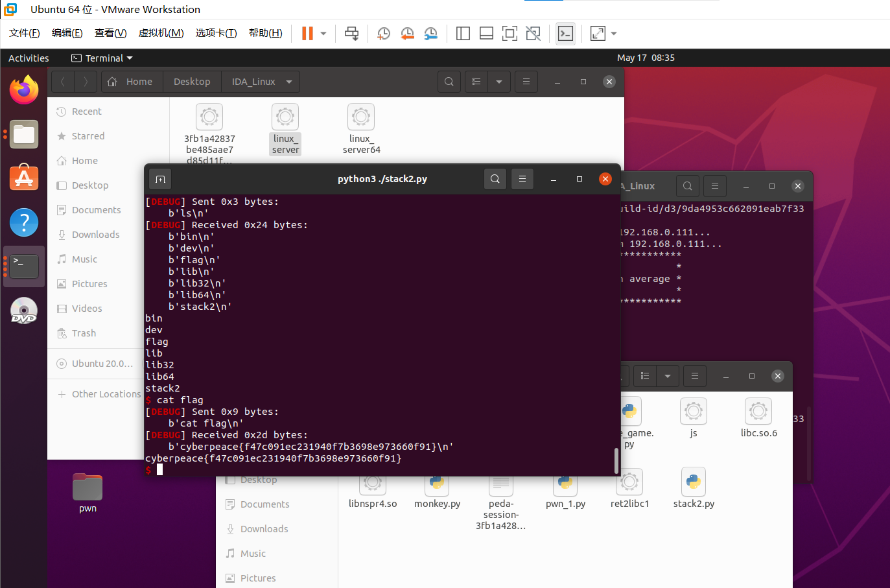Open the 编辑(E) menu
This screenshot has height=588, width=890.
point(67,33)
